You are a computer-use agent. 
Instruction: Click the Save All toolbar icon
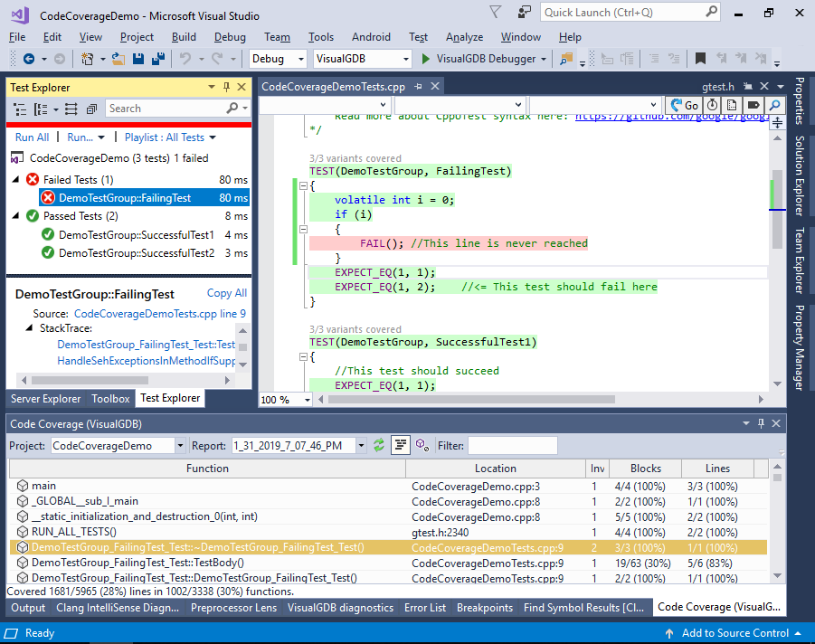[158, 60]
